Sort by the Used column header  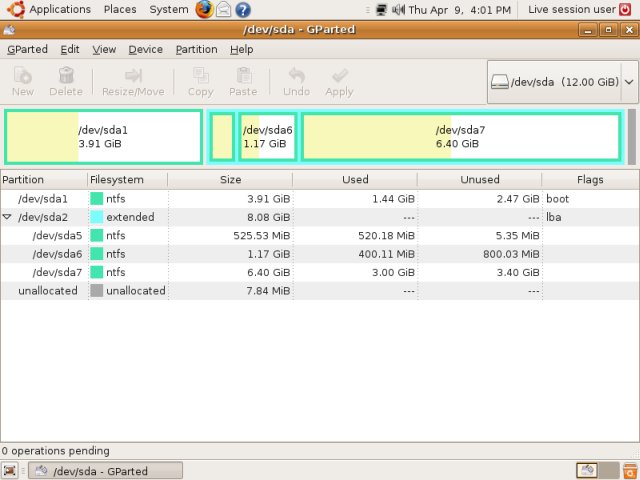pos(355,180)
